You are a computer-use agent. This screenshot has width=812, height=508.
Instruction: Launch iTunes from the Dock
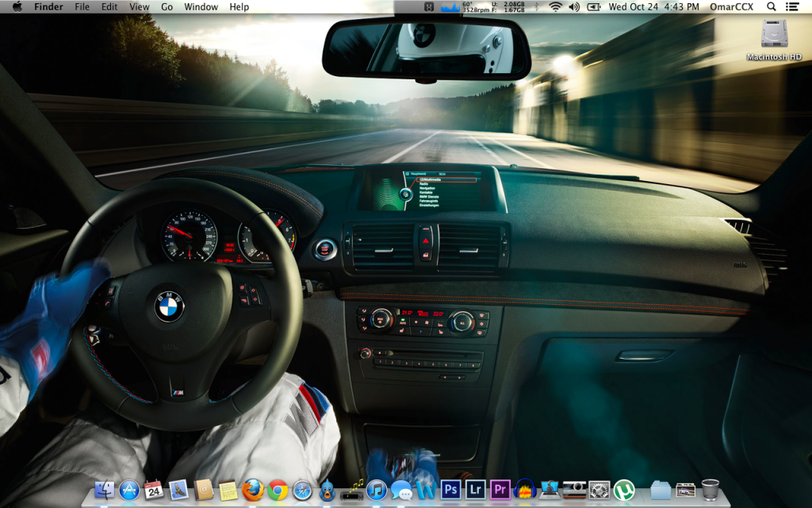(377, 490)
